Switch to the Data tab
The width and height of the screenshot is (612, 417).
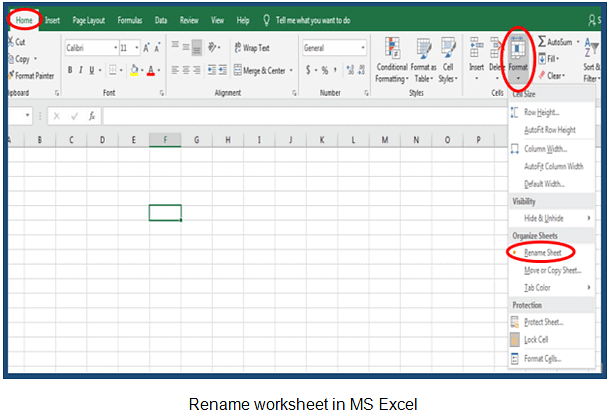161,20
